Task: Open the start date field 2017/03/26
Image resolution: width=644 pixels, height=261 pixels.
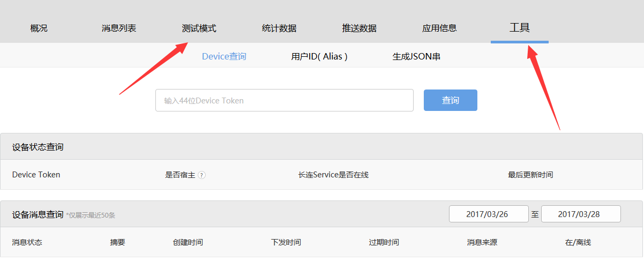Action: pyautogui.click(x=489, y=214)
